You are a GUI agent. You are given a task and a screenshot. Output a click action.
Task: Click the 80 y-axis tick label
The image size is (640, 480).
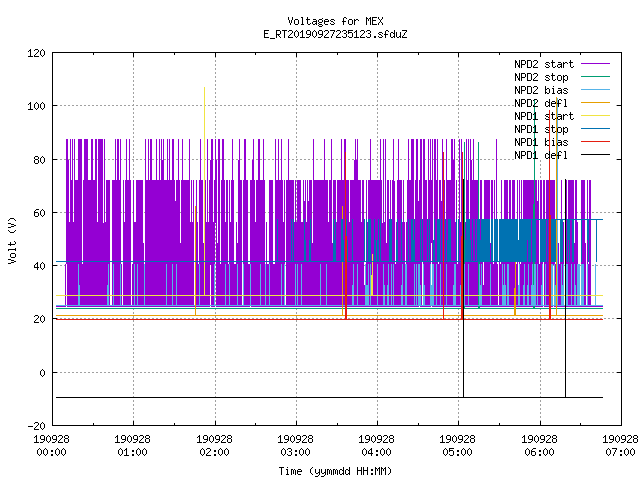tap(39, 160)
